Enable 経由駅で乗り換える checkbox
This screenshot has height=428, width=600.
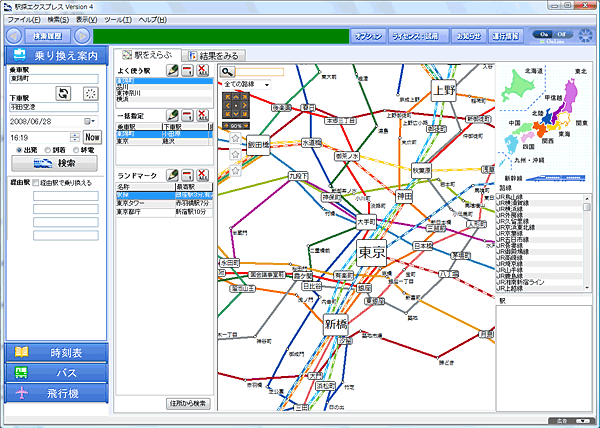coord(36,183)
